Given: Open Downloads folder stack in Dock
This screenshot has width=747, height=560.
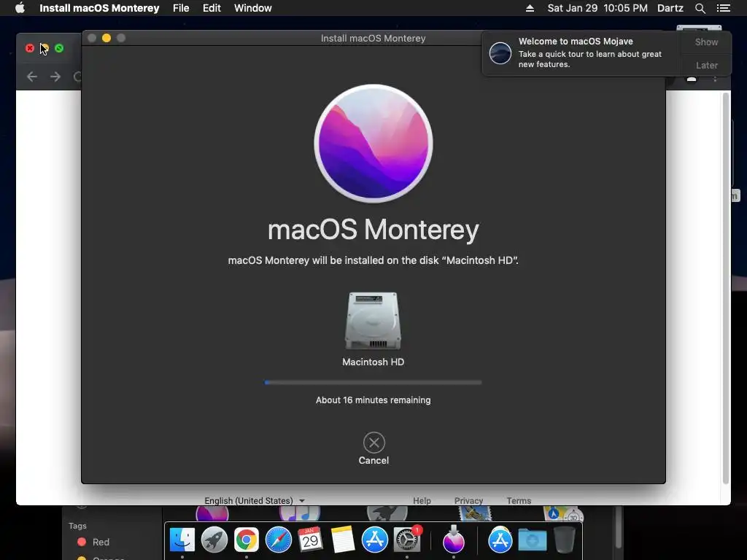Looking at the screenshot, I should point(532,540).
